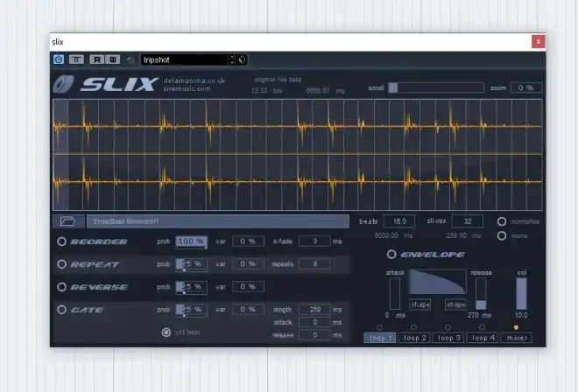578x392 pixels.
Task: Click the beats value field
Action: click(x=399, y=221)
